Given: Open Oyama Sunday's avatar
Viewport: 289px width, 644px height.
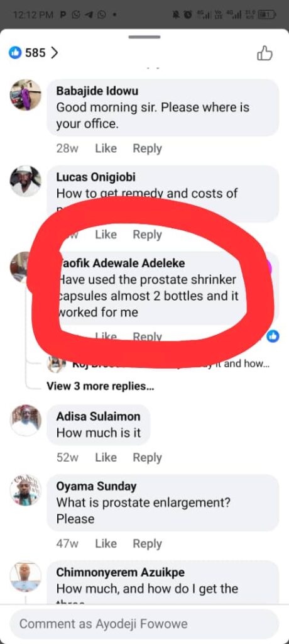Looking at the screenshot, I should pos(26,490).
